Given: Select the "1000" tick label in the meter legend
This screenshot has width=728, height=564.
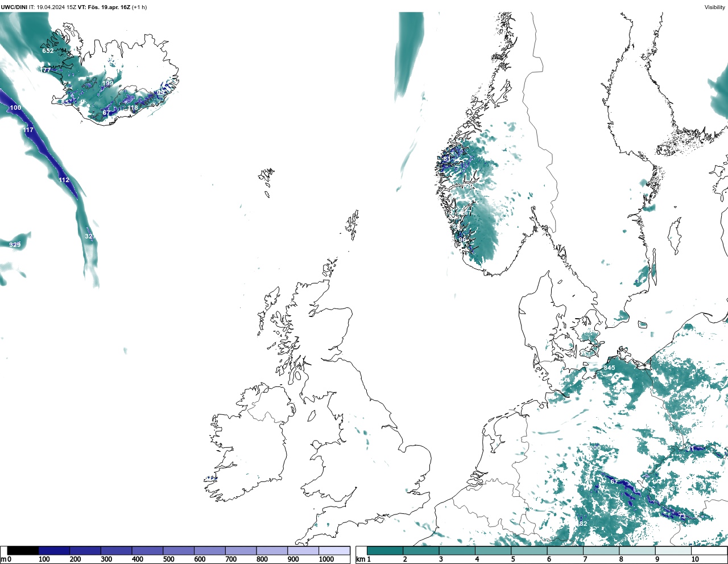Looking at the screenshot, I should tap(326, 559).
